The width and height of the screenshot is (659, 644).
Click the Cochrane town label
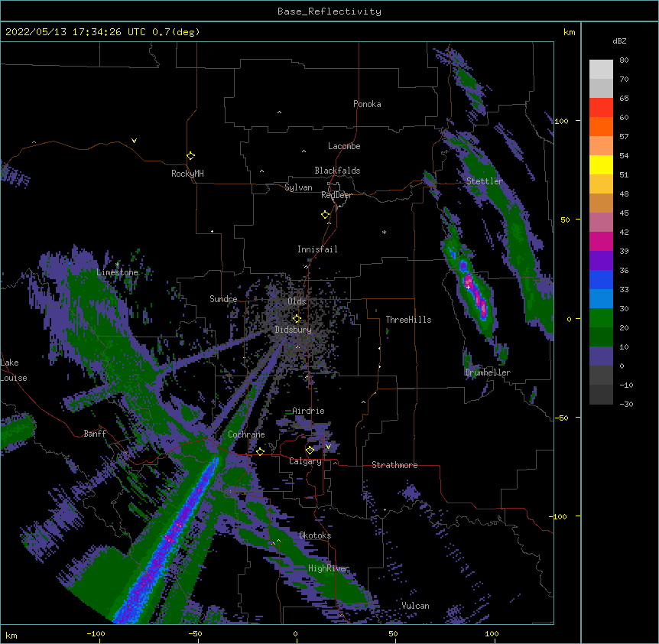click(x=246, y=434)
